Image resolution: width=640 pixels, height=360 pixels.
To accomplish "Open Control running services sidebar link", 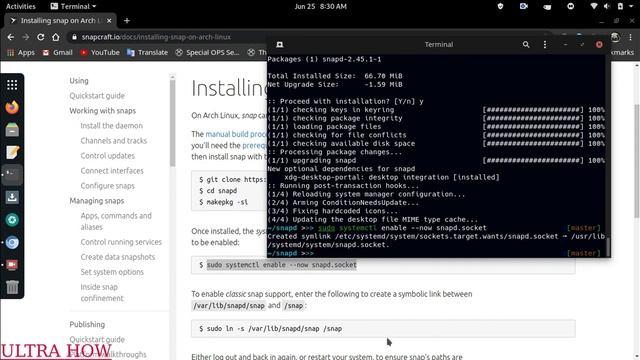I will click(x=121, y=242).
